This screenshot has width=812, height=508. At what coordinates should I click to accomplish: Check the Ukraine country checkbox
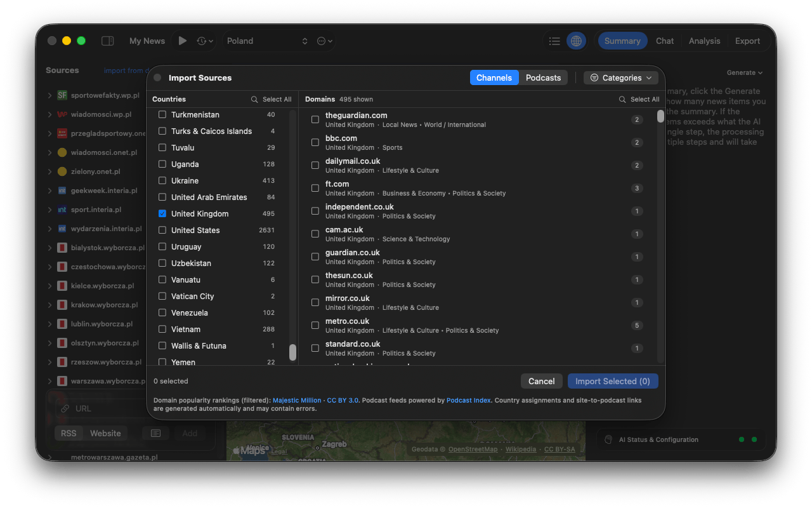162,181
